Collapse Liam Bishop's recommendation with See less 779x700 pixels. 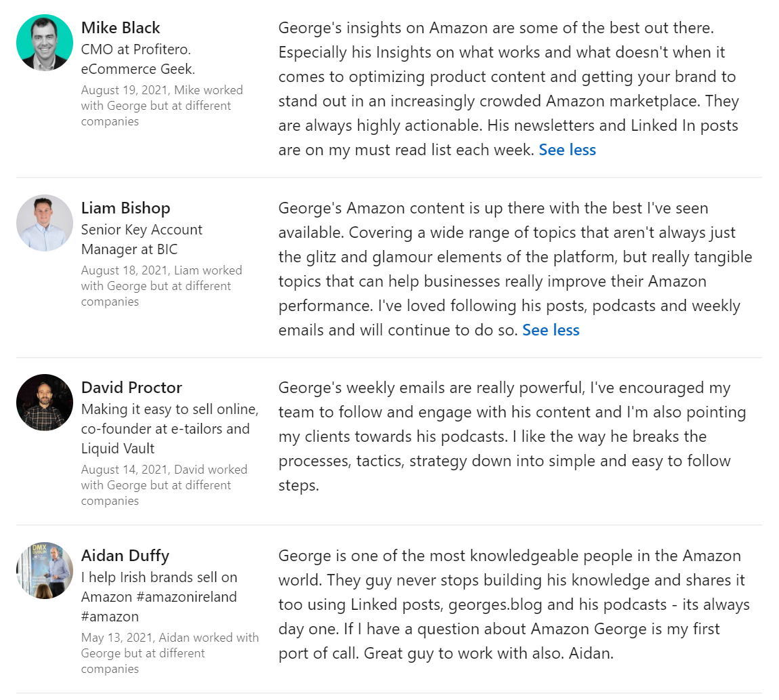(551, 330)
